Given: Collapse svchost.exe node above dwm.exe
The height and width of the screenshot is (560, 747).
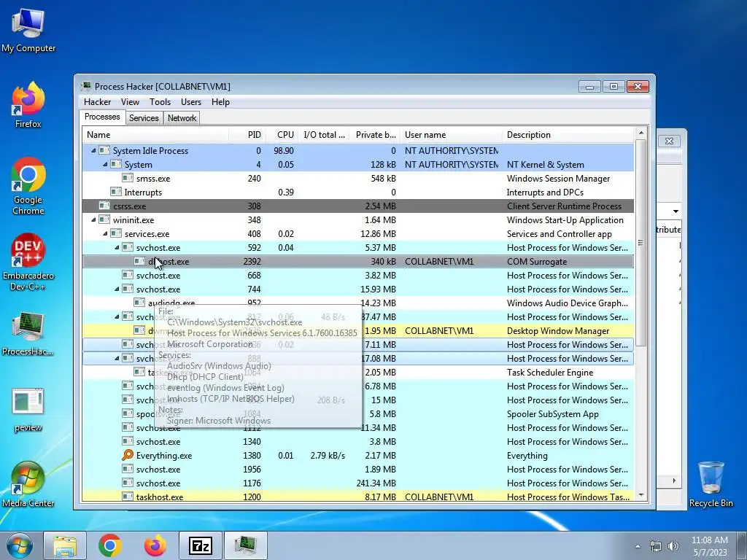Looking at the screenshot, I should [x=117, y=316].
